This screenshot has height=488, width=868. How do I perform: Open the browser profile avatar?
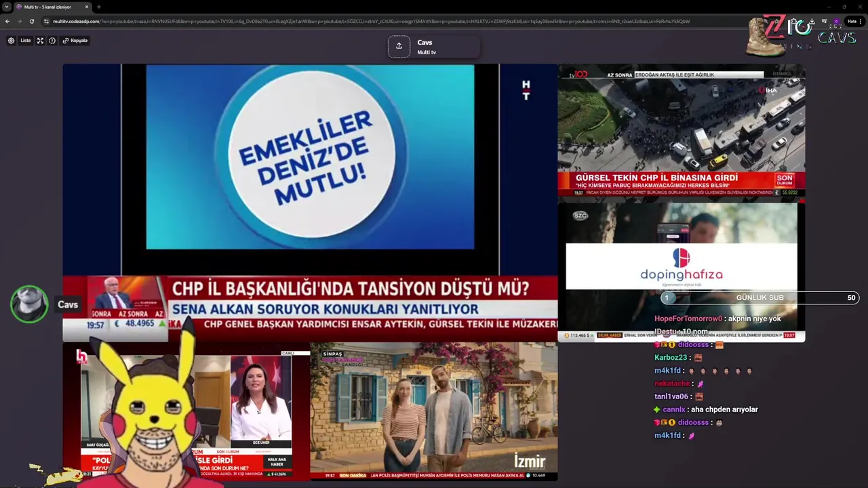click(x=837, y=21)
